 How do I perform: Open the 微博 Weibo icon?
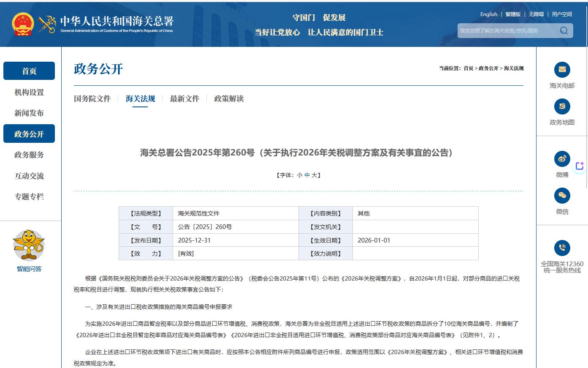pyautogui.click(x=562, y=159)
